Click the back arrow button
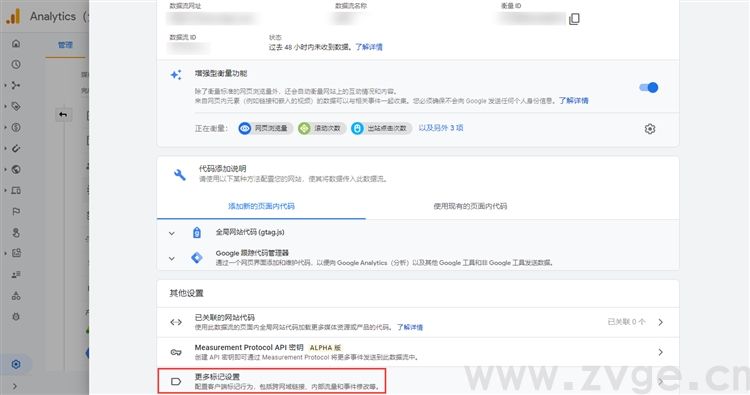This screenshot has height=395, width=750. [63, 114]
